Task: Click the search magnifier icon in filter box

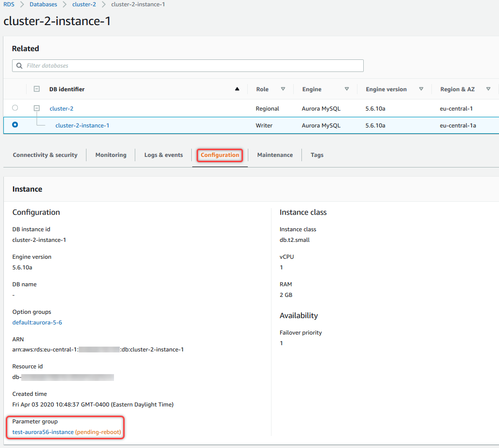Action: [19, 66]
